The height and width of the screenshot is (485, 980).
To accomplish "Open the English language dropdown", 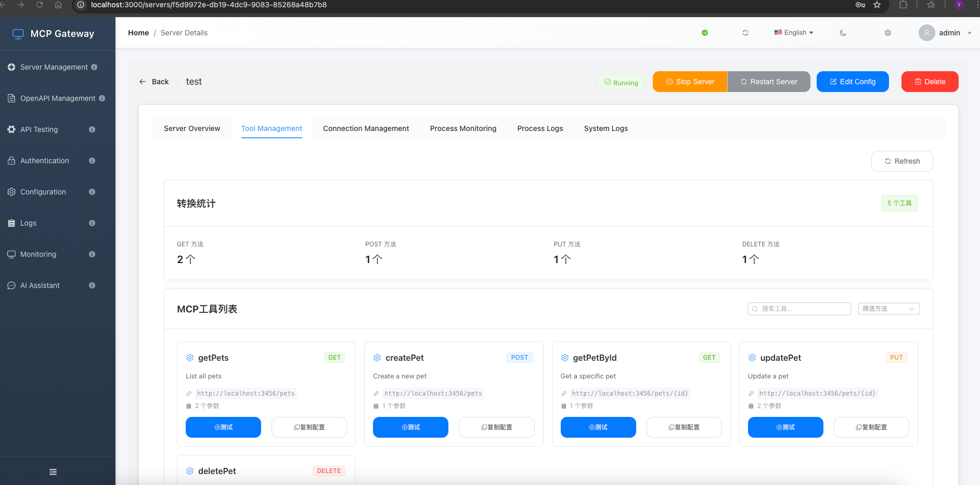I will click(794, 33).
